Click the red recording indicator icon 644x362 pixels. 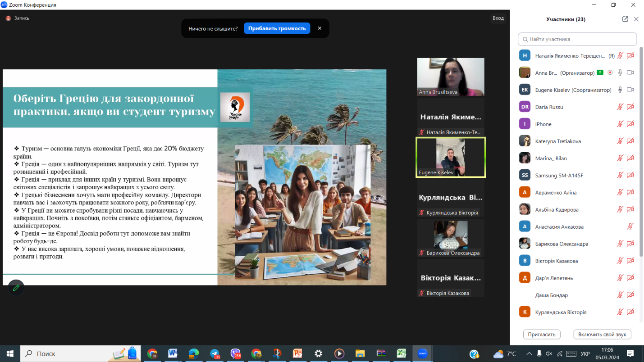(8, 18)
